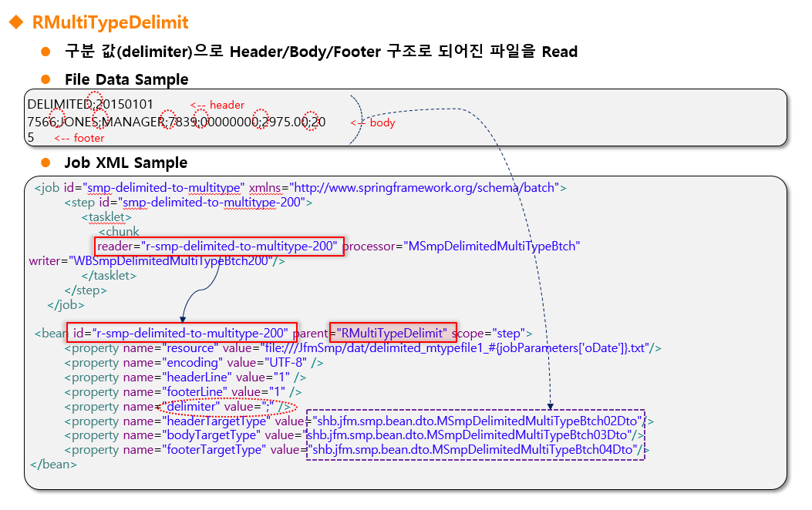Screen dimensions: 812x510
Task: Click the DELIMITED;20150101 header data line
Action: pos(90,104)
